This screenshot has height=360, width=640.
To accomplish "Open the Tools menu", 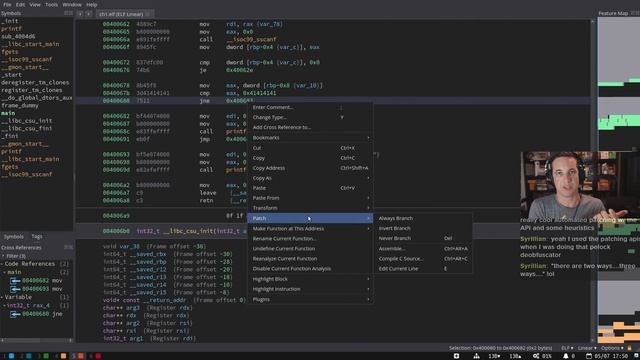I will [51, 4].
